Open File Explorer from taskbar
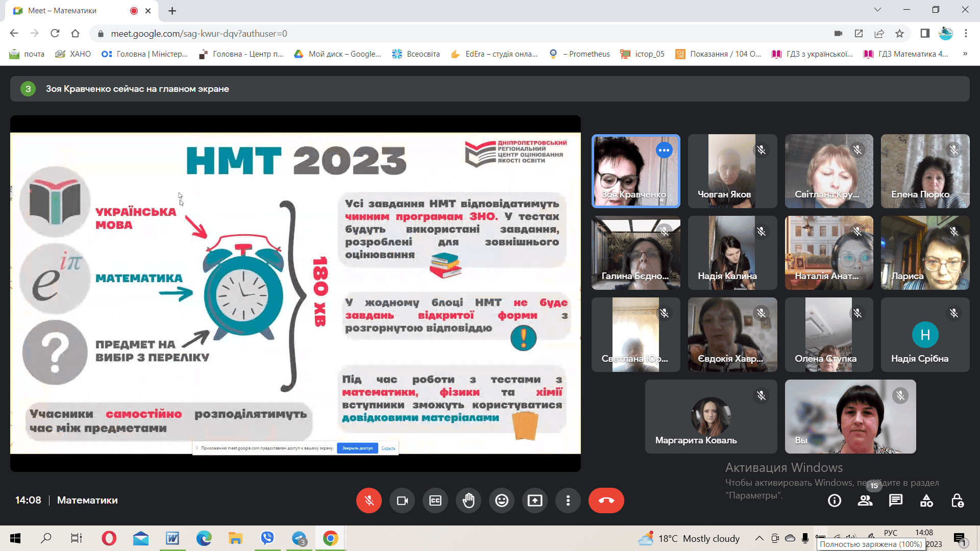This screenshot has width=980, height=551. pyautogui.click(x=236, y=538)
